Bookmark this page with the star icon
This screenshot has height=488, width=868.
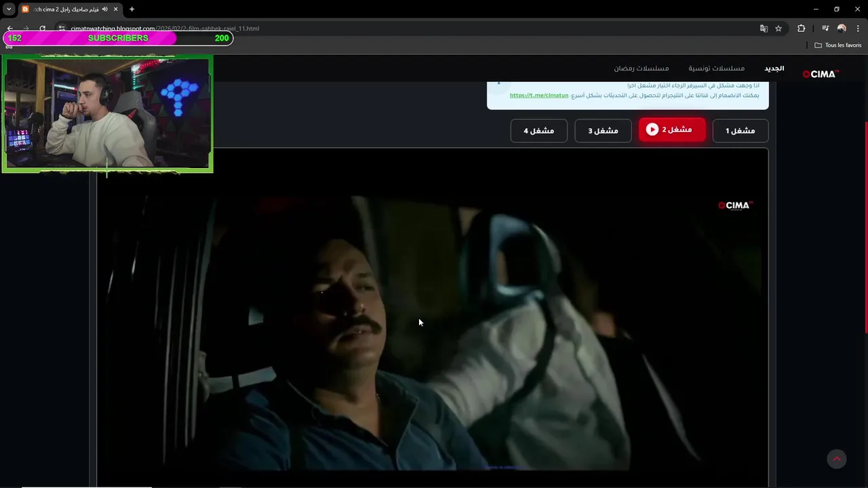(x=778, y=28)
